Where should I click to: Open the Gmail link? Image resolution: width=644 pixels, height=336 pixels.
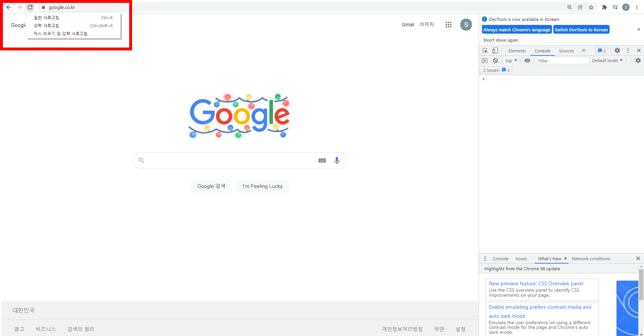click(x=408, y=24)
